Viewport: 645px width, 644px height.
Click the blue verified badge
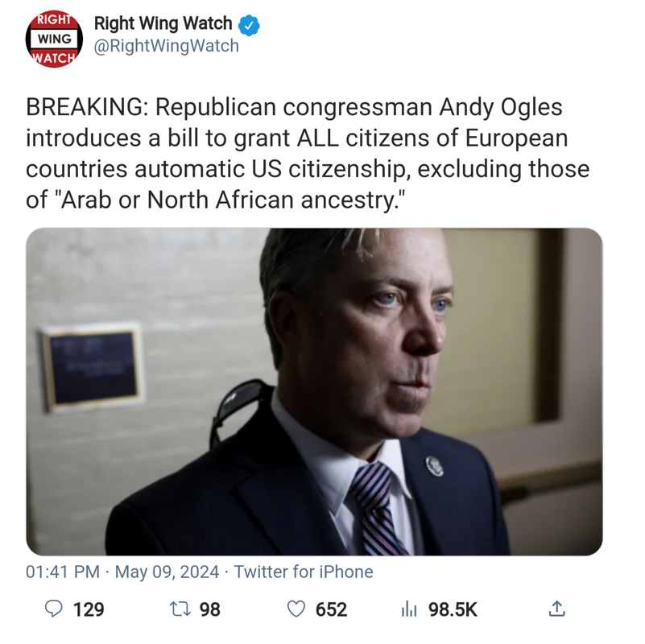pyautogui.click(x=249, y=25)
